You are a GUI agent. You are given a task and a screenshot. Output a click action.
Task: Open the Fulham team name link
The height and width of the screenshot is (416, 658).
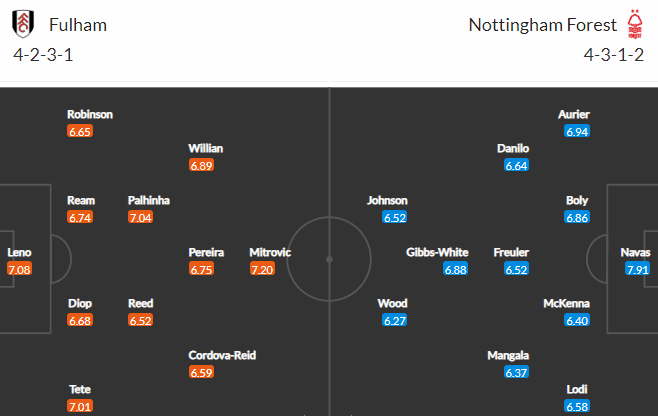pos(78,25)
